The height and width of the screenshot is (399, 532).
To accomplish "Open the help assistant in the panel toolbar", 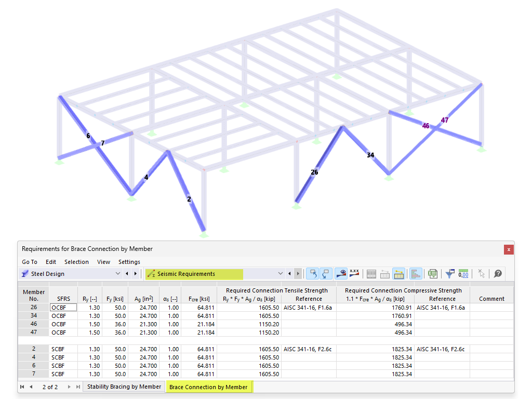I will pyautogui.click(x=497, y=274).
